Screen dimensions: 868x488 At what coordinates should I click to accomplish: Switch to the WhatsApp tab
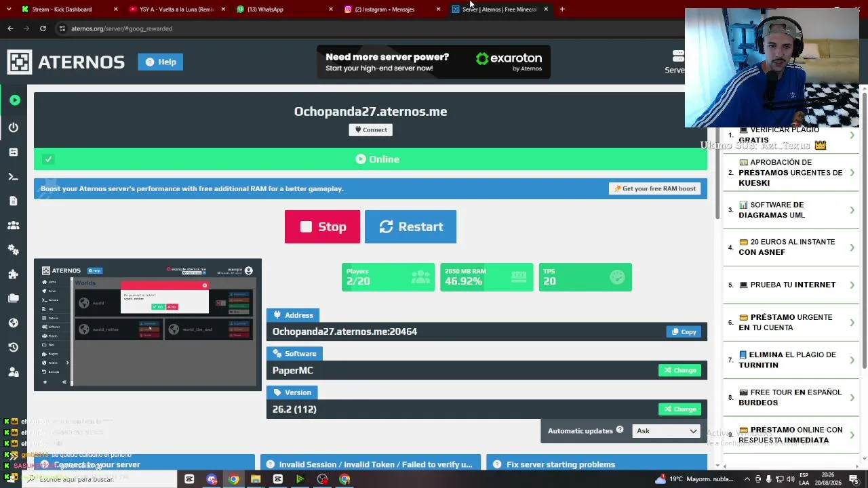tap(283, 9)
